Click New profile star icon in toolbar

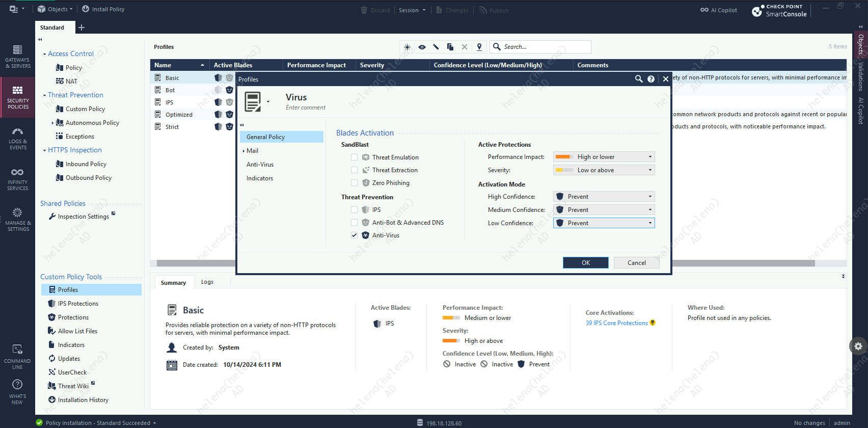click(407, 47)
